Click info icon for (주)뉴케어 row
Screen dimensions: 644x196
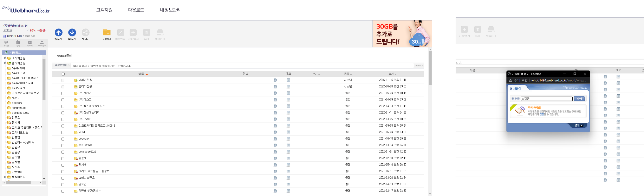(x=275, y=93)
